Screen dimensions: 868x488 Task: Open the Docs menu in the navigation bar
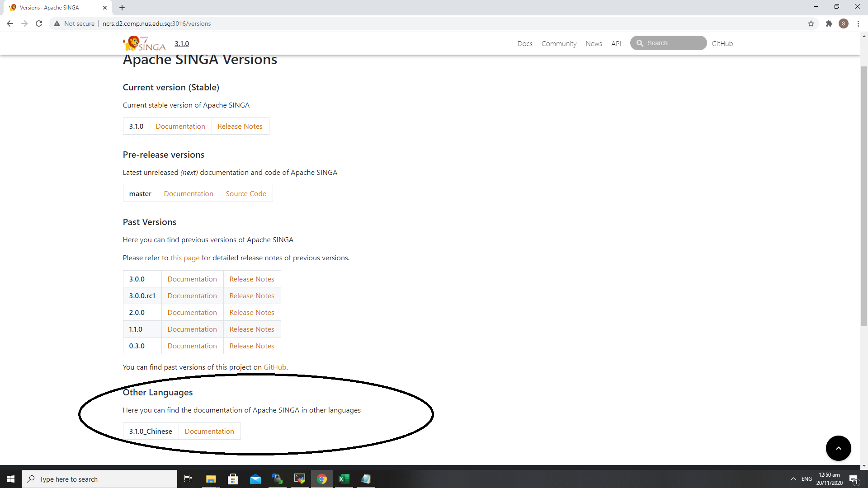coord(525,44)
